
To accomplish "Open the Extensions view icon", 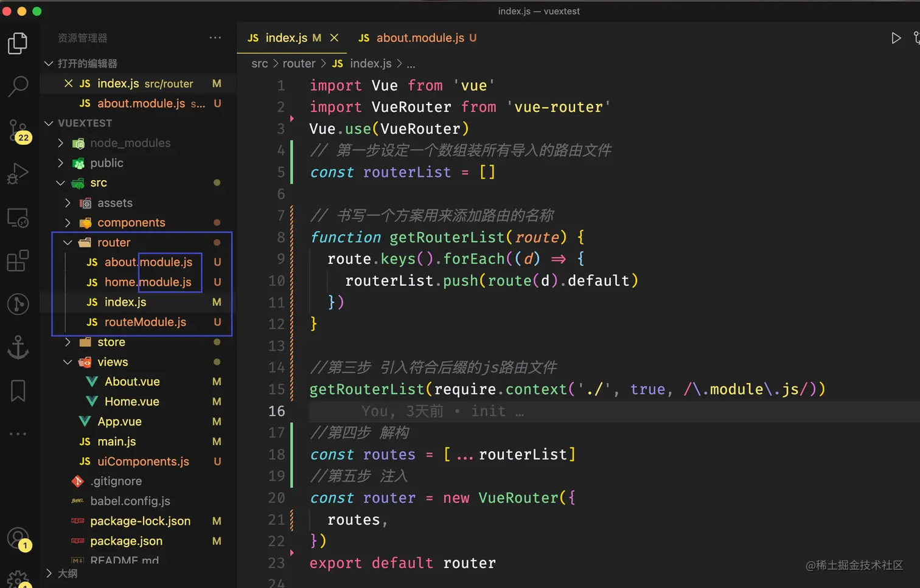I will 18,261.
